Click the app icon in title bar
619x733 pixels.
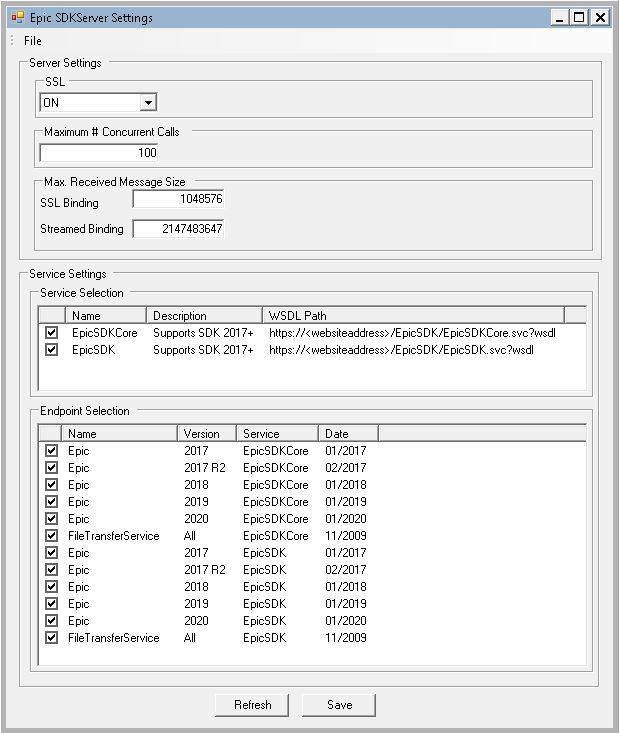tap(18, 18)
